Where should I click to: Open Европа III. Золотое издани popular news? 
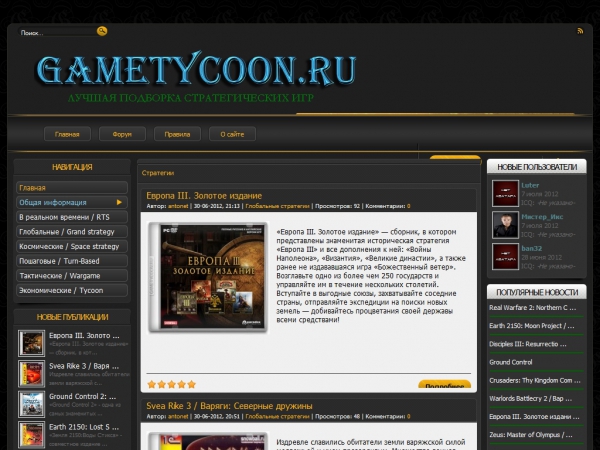(535, 417)
